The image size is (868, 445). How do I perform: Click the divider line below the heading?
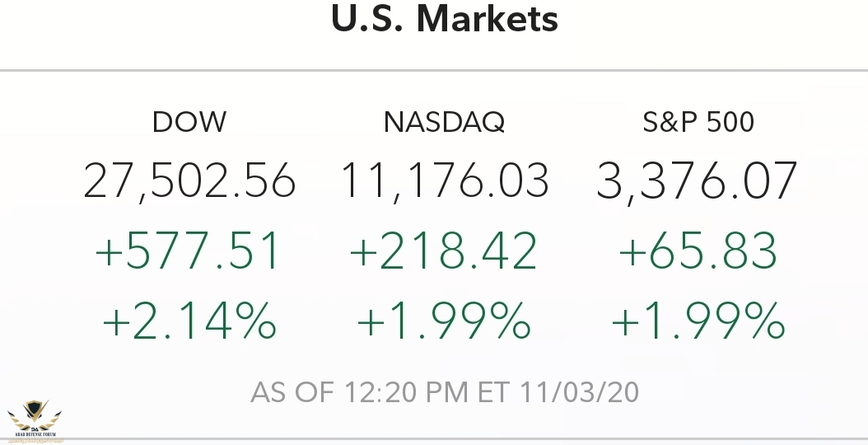click(434, 71)
